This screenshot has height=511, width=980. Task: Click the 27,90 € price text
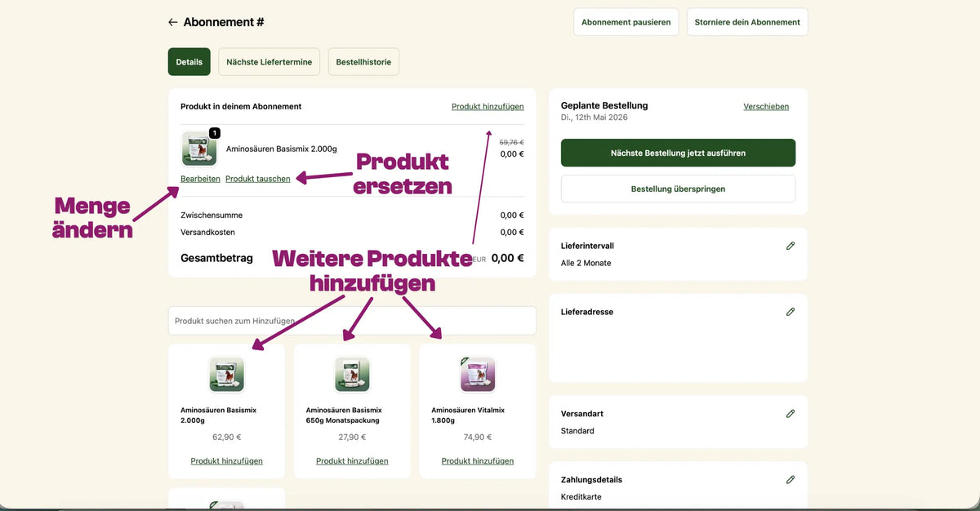[x=352, y=437]
